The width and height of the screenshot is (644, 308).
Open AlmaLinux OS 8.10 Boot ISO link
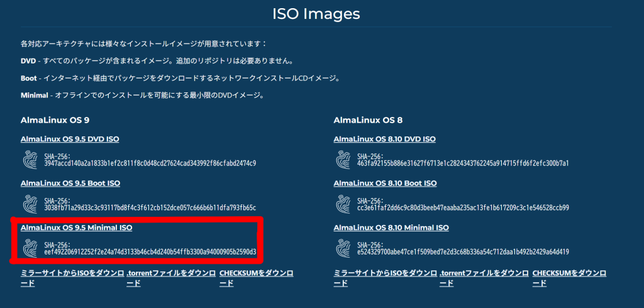pyautogui.click(x=386, y=183)
